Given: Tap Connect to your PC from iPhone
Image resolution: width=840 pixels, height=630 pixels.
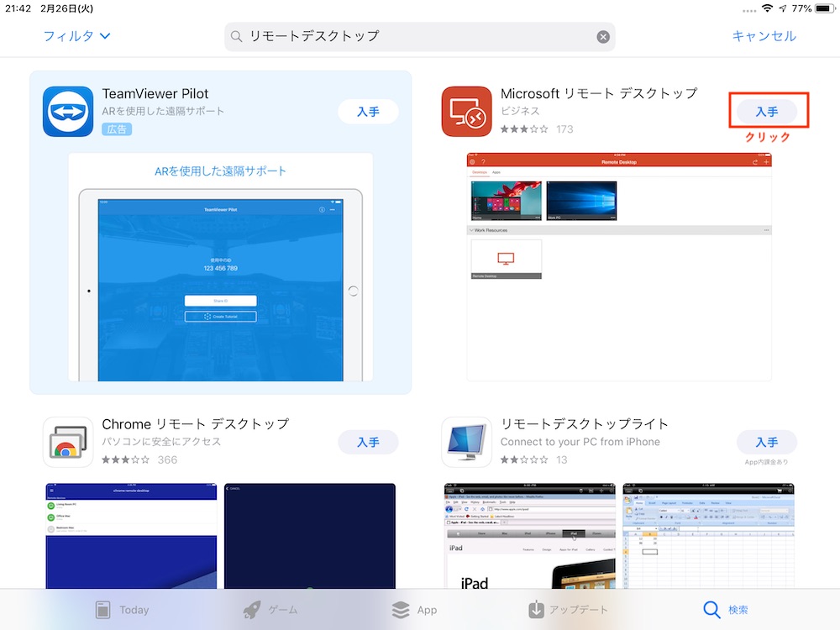Looking at the screenshot, I should point(580,442).
